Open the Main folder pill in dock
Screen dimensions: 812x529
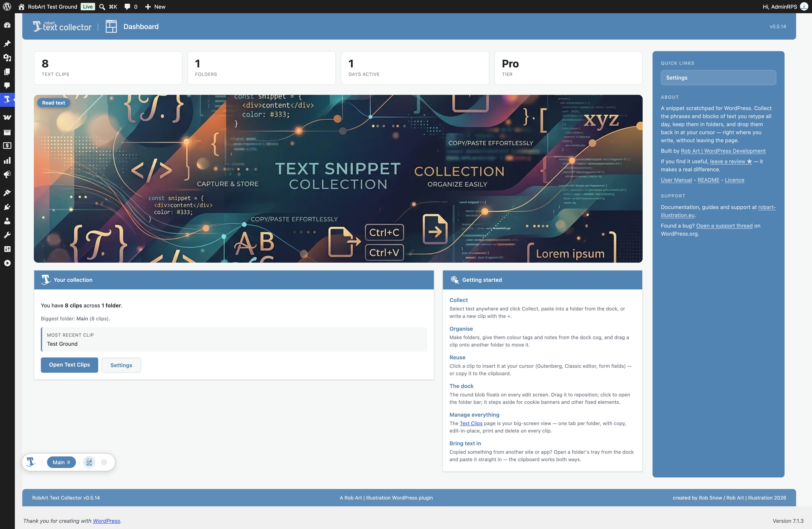(x=61, y=462)
